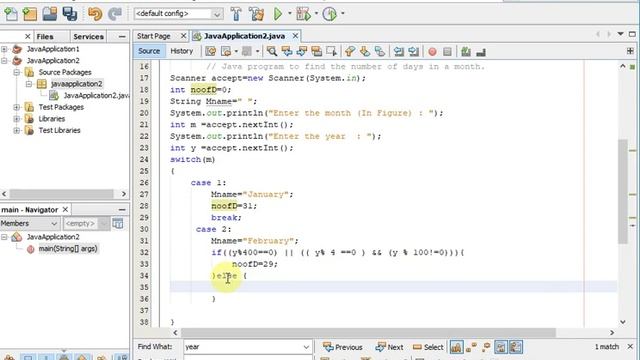This screenshot has height=360, width=640.
Task: Open the History view tab
Action: (182, 51)
